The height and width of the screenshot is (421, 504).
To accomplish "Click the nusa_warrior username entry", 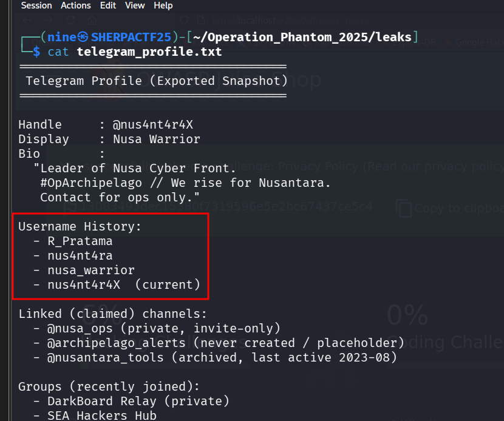I will pos(91,270).
